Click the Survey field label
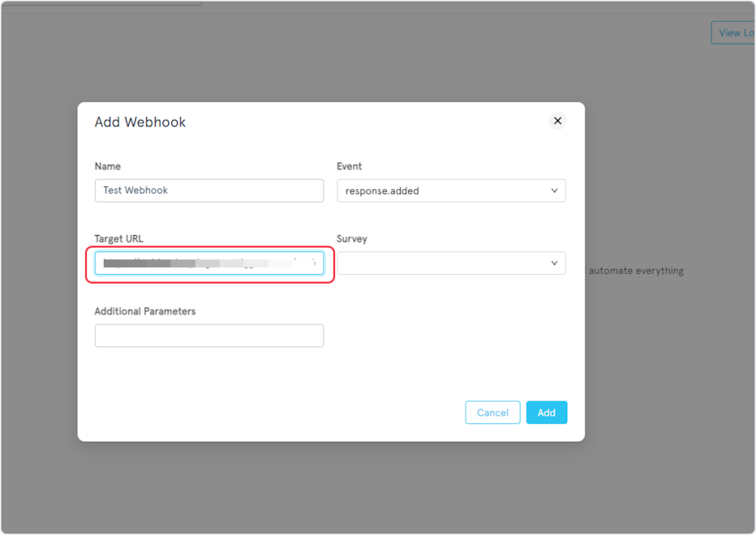The image size is (756, 535). (351, 239)
